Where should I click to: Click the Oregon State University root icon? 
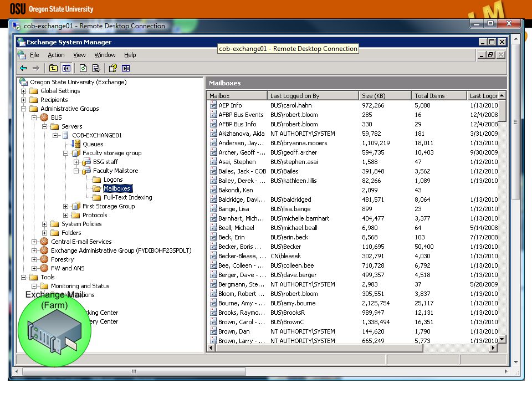click(23, 82)
